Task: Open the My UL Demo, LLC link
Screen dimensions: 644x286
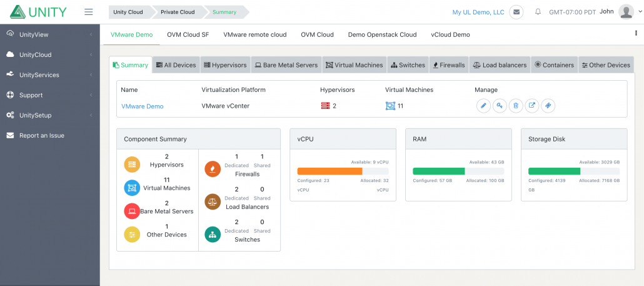Action: tap(478, 12)
